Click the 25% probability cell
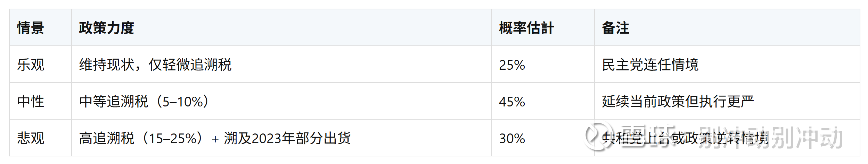 pos(512,65)
